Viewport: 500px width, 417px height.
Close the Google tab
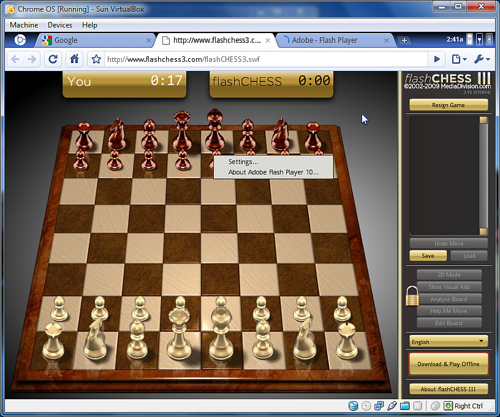(x=149, y=41)
